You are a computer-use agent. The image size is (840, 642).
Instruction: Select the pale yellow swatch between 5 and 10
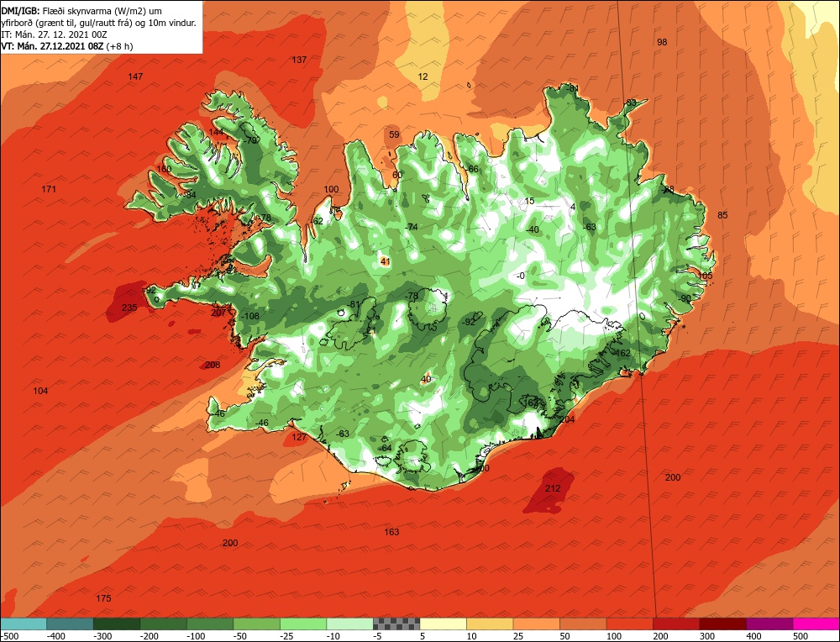(x=443, y=624)
